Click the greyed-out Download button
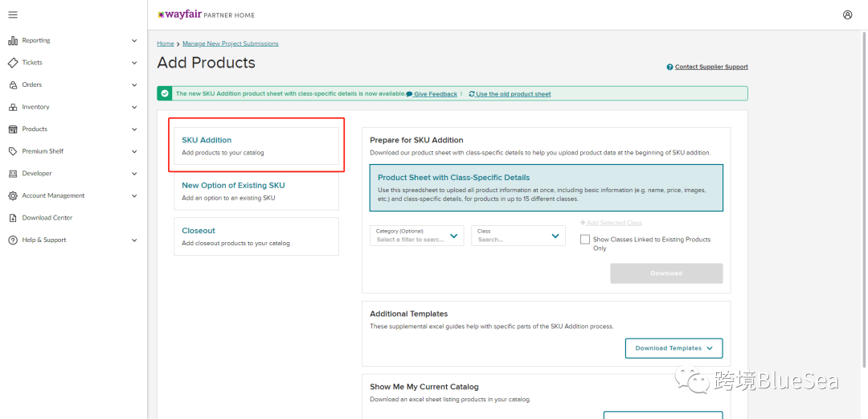868x419 pixels. pyautogui.click(x=666, y=273)
